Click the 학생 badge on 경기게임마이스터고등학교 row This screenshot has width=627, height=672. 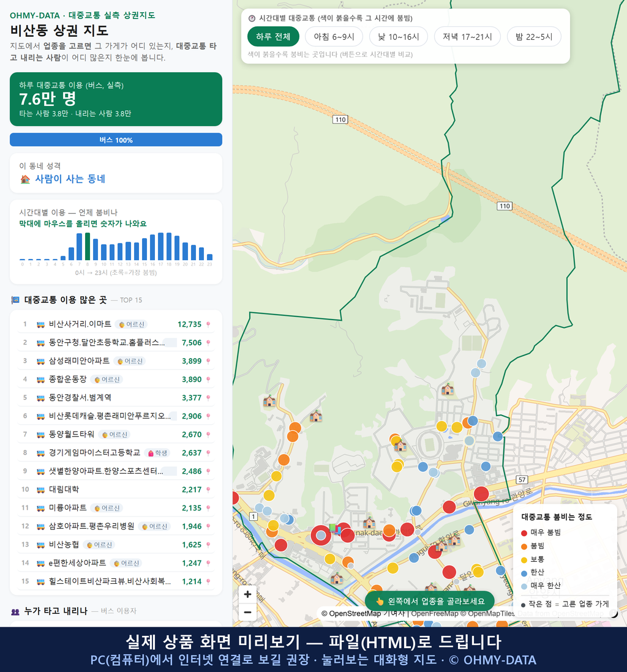[158, 453]
